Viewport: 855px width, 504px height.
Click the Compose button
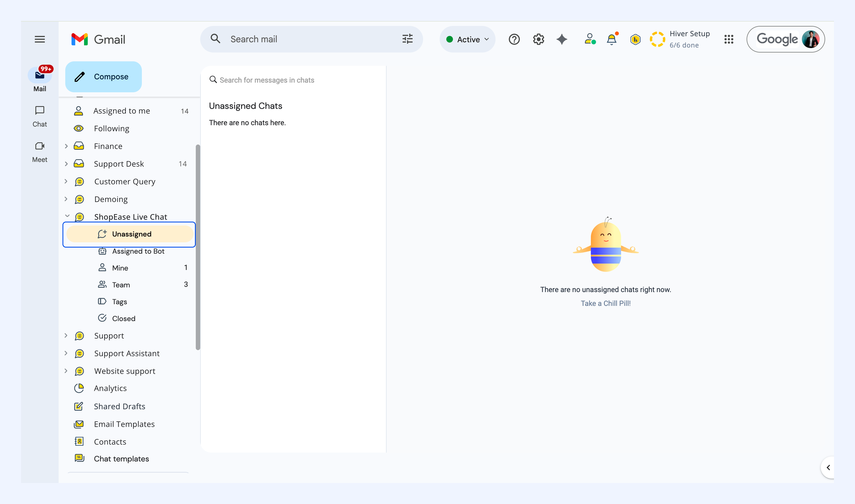tap(103, 77)
